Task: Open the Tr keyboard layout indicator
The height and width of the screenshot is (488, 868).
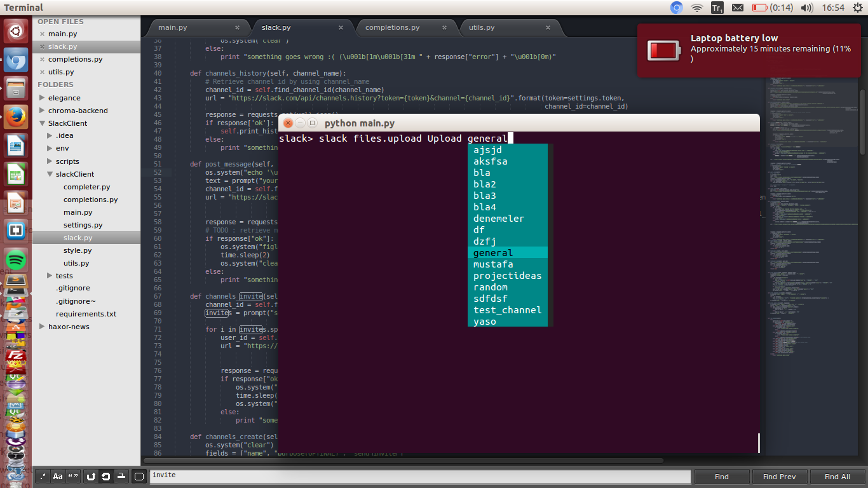Action: click(x=717, y=8)
